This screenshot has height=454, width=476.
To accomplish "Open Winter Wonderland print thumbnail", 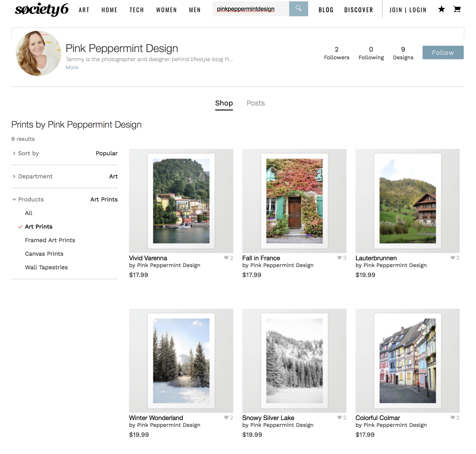I will click(x=181, y=361).
